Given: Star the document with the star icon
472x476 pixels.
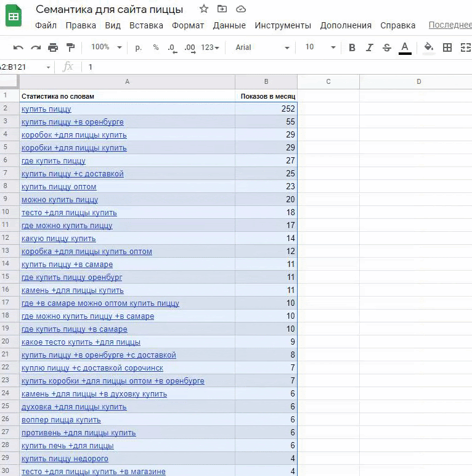Looking at the screenshot, I should tap(204, 9).
